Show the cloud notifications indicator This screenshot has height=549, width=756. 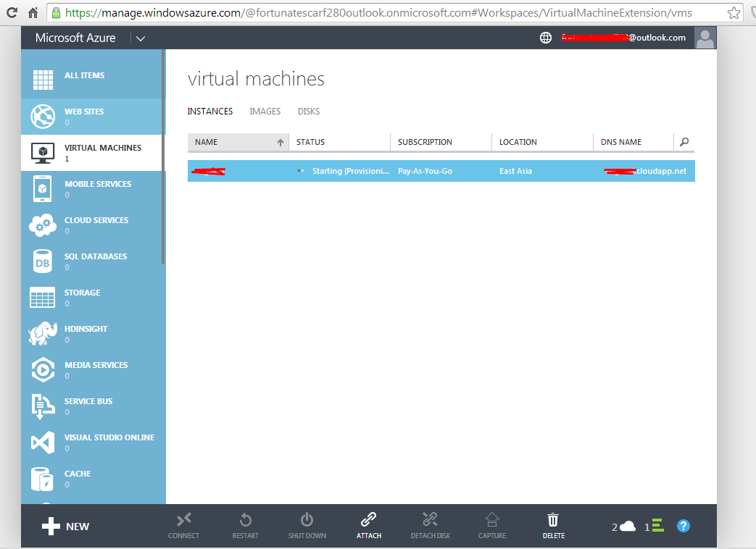(624, 527)
